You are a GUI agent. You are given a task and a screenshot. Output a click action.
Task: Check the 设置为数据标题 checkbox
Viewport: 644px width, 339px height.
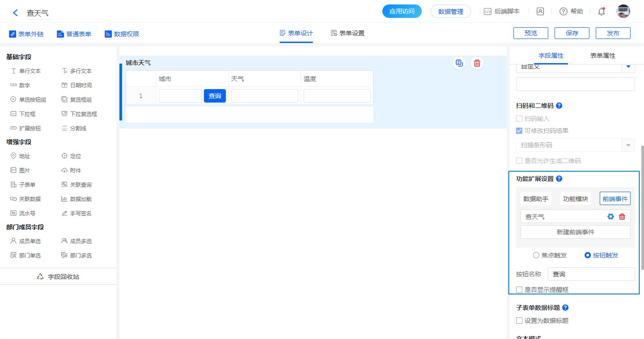519,321
